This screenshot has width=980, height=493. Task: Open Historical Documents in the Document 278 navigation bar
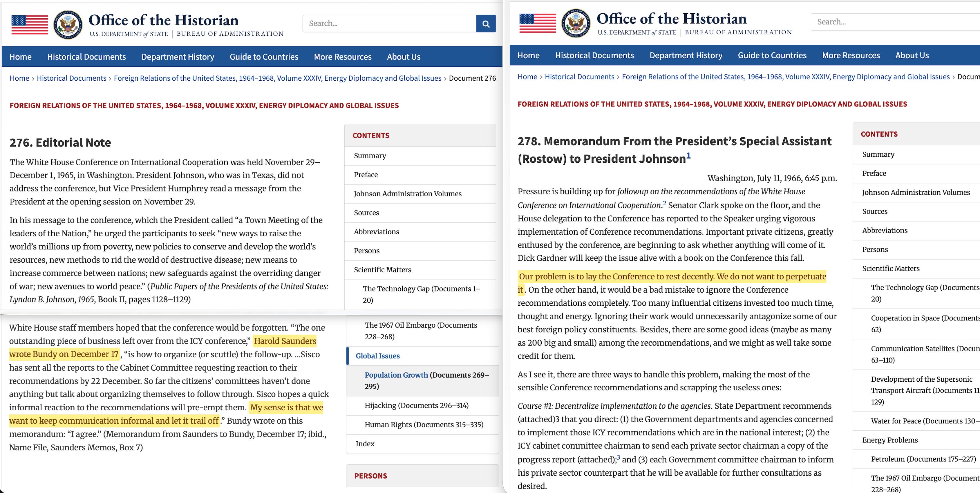(595, 55)
